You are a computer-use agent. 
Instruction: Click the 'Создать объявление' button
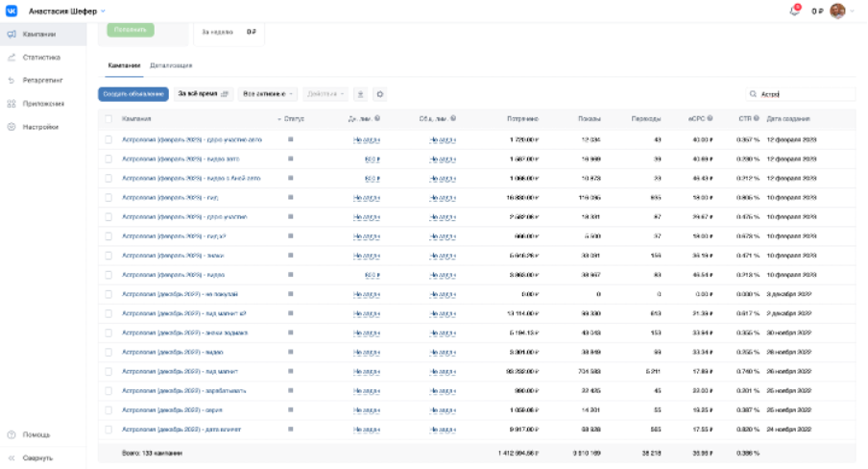coord(133,94)
